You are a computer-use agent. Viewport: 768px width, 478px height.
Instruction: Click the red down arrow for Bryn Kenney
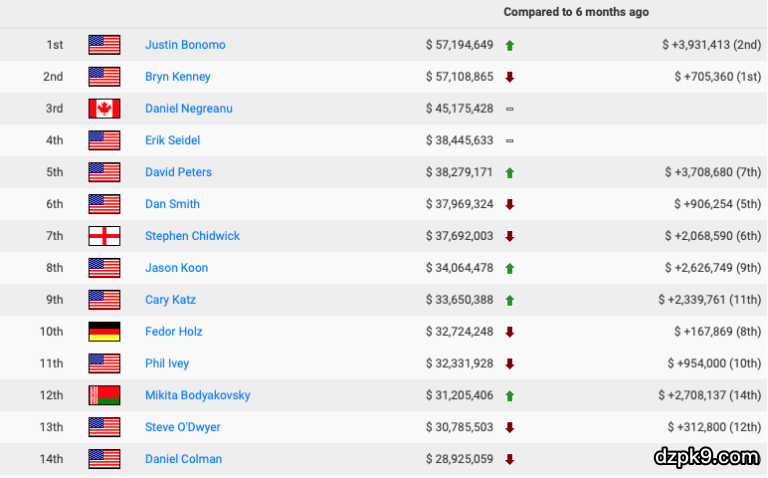[x=510, y=77]
